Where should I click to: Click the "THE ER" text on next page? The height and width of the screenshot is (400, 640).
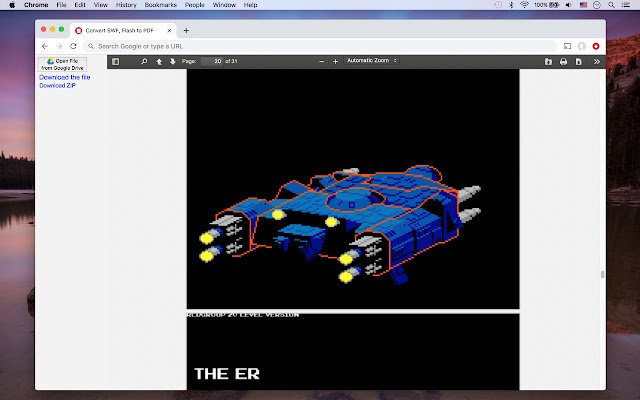227,373
